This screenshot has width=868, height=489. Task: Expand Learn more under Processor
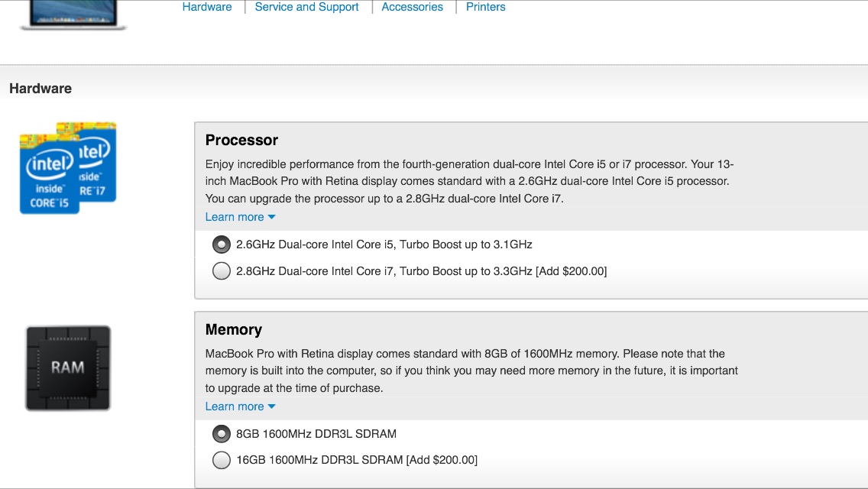240,217
